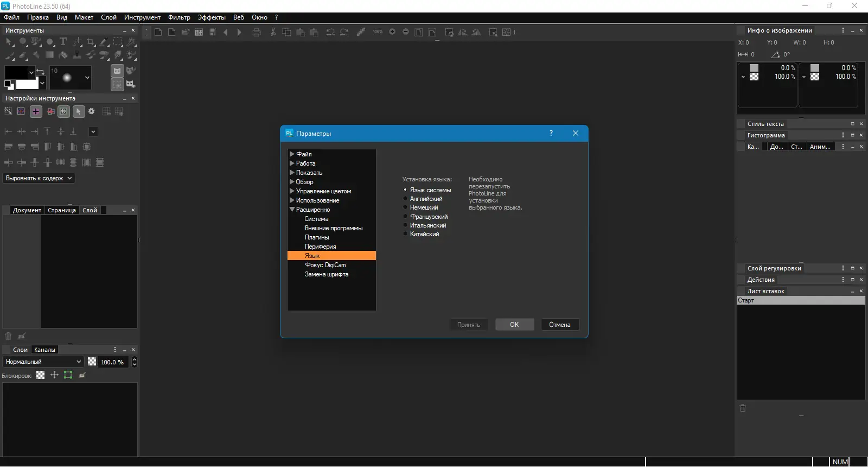This screenshot has width=868, height=467.
Task: Click the trash icon below Лист вставок
Action: tap(743, 408)
